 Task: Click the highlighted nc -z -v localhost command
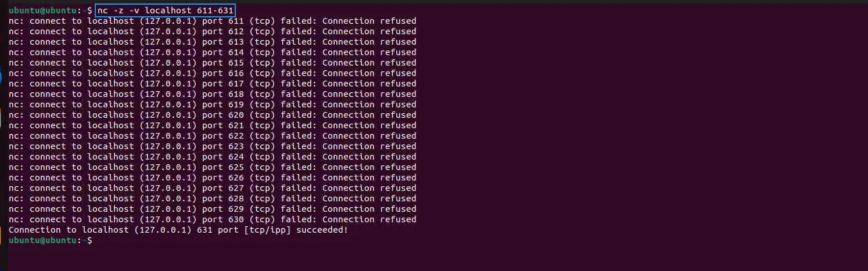[166, 10]
